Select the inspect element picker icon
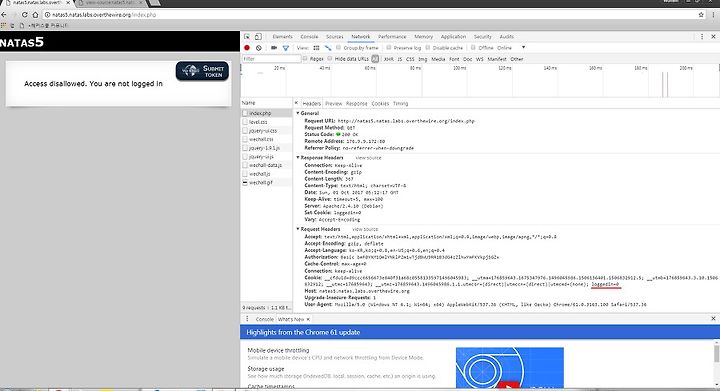Screen dimensions: 720x391 click(x=247, y=37)
